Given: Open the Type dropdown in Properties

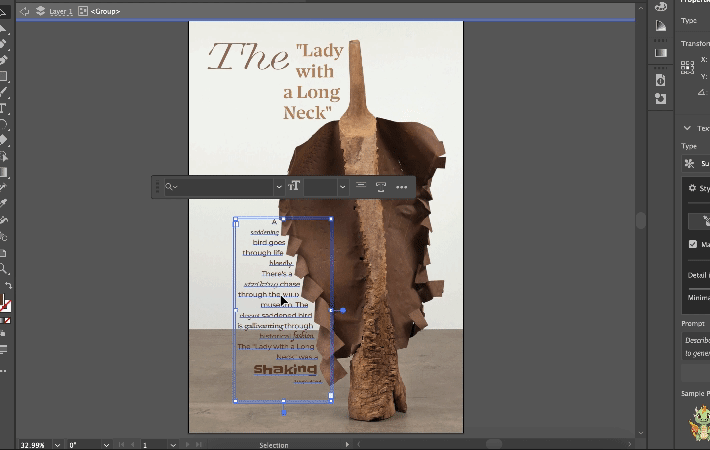Looking at the screenshot, I should click(696, 163).
